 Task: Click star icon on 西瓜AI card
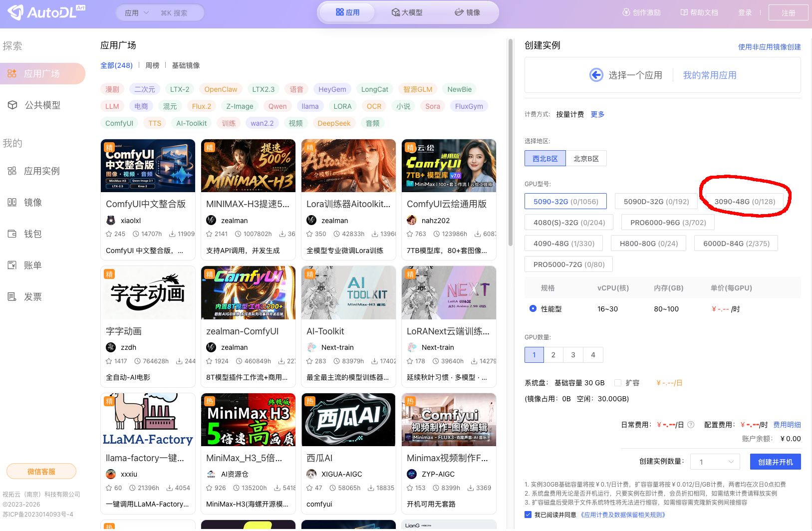309,488
